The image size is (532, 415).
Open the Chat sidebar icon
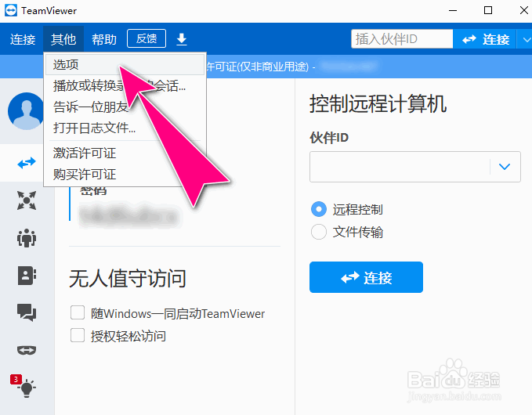click(x=27, y=312)
